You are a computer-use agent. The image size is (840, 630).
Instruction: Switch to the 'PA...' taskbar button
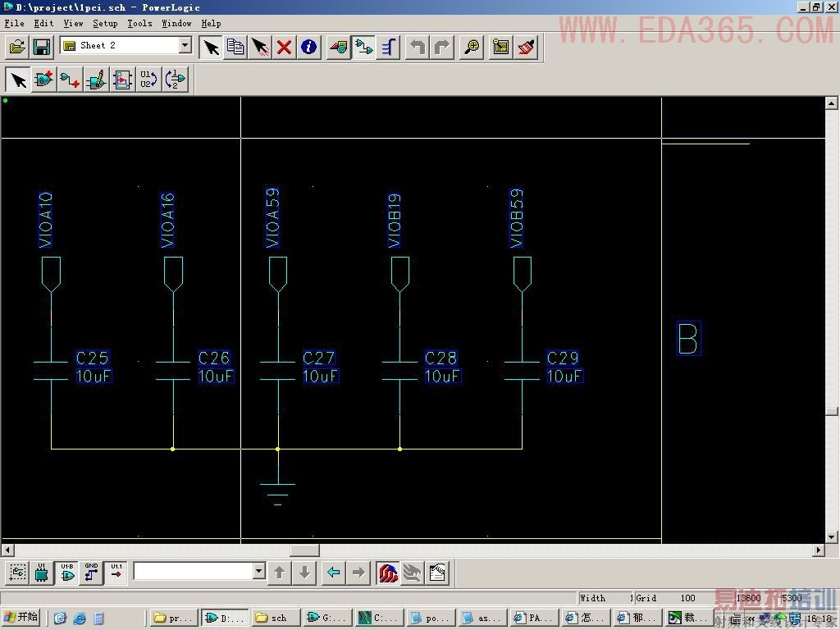coord(535,618)
